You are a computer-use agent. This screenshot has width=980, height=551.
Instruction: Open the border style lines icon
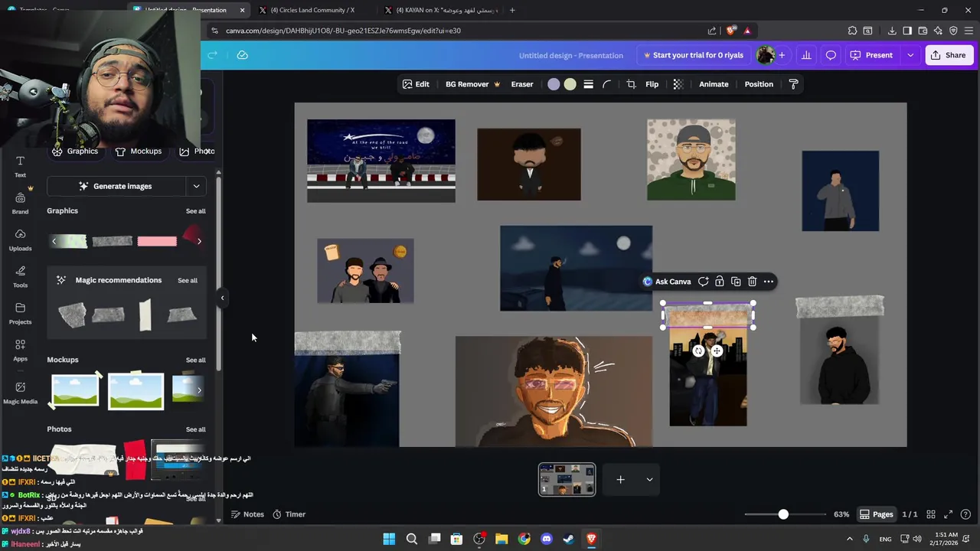588,84
